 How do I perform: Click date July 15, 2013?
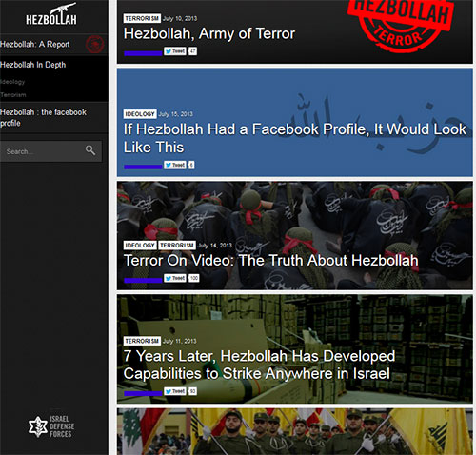point(176,114)
